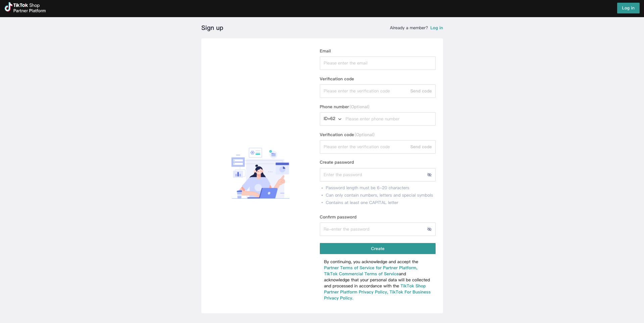
Task: Follow the Log in link beside Already a member
Action: click(437, 28)
